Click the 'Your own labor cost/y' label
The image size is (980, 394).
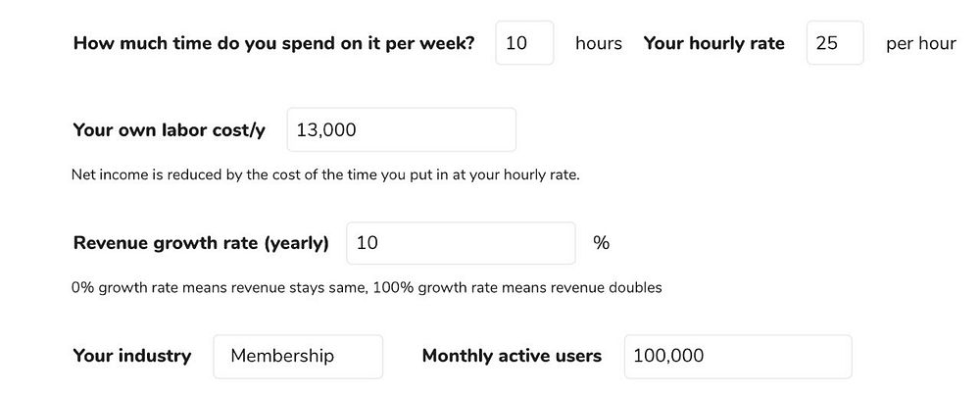pos(169,130)
